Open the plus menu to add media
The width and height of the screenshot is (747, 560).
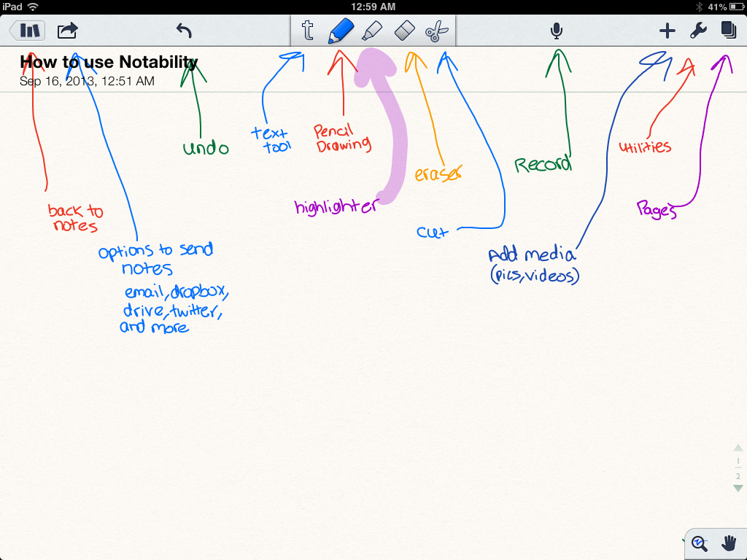pos(667,31)
